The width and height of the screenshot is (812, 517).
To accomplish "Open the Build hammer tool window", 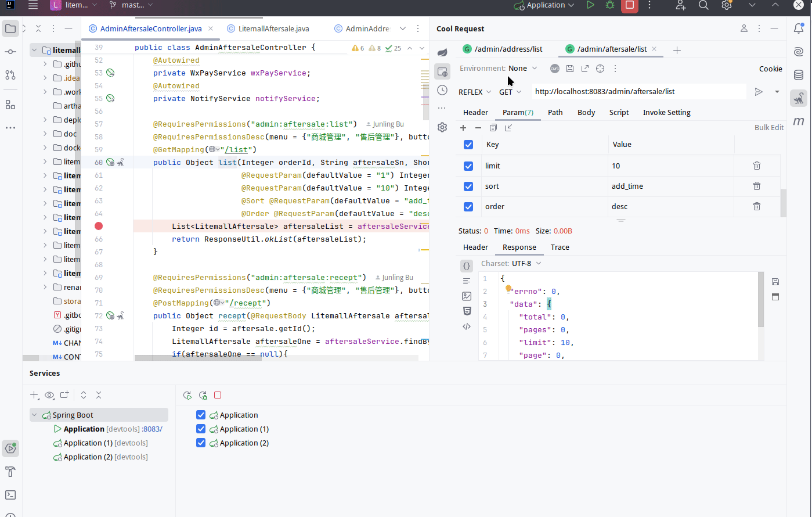I will (10, 471).
